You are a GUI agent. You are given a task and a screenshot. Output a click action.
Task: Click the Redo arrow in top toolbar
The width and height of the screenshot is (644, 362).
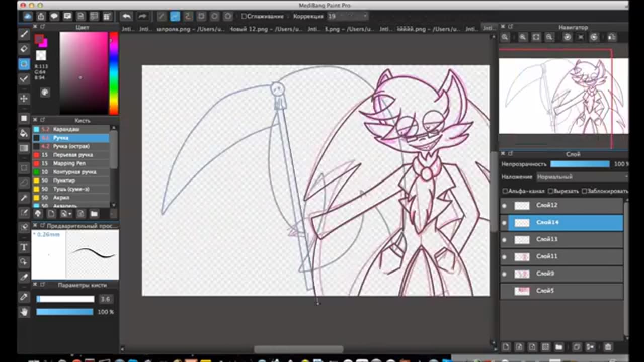tap(142, 17)
